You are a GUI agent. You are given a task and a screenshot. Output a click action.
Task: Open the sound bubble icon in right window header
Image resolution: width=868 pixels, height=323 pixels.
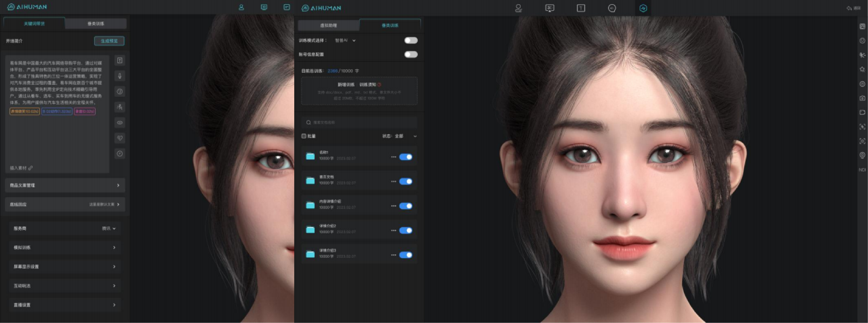(612, 8)
